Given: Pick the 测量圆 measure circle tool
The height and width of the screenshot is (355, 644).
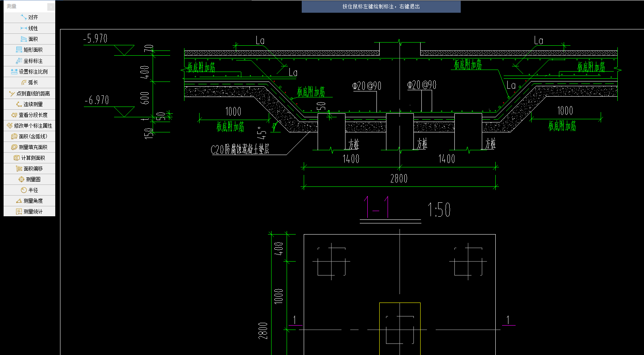Looking at the screenshot, I should 29,179.
